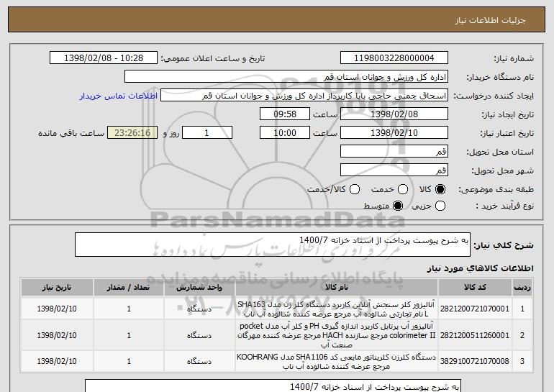
Task: Click the remaining days field showing 1
Action: pos(207,133)
